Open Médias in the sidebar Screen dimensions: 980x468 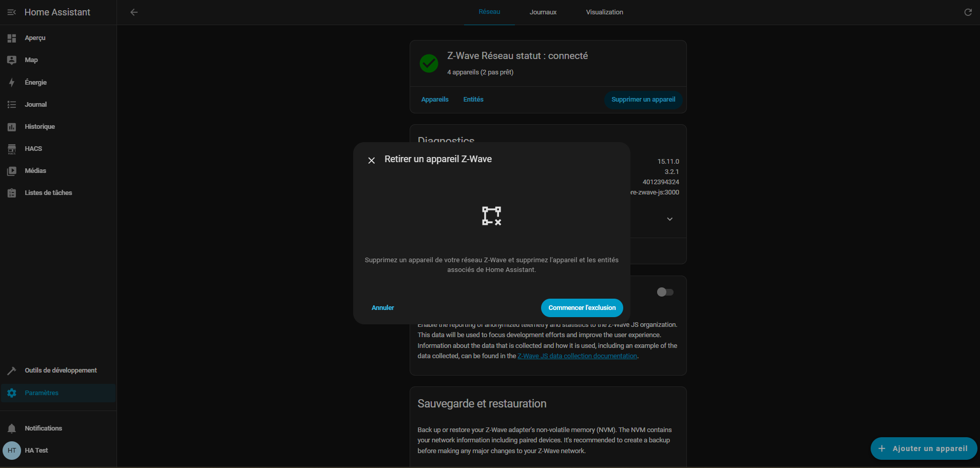click(x=35, y=171)
